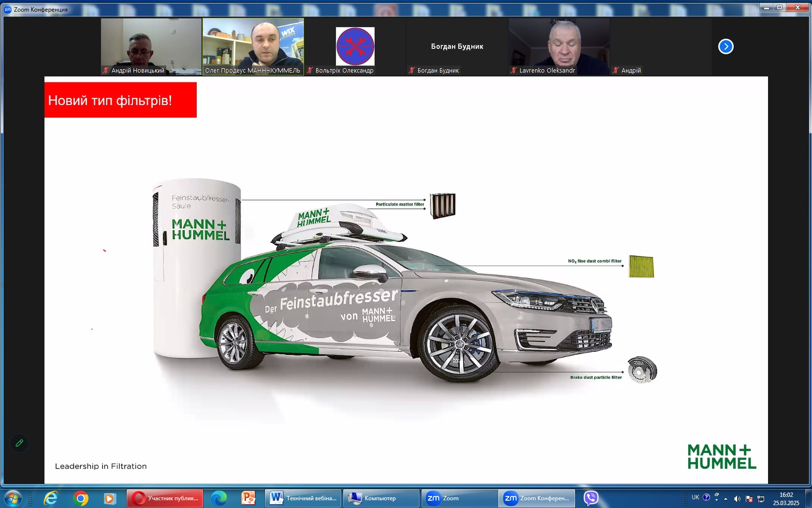Click the 'Новий тип фільтрів!' slide heading
The image size is (812, 508).
click(110, 101)
